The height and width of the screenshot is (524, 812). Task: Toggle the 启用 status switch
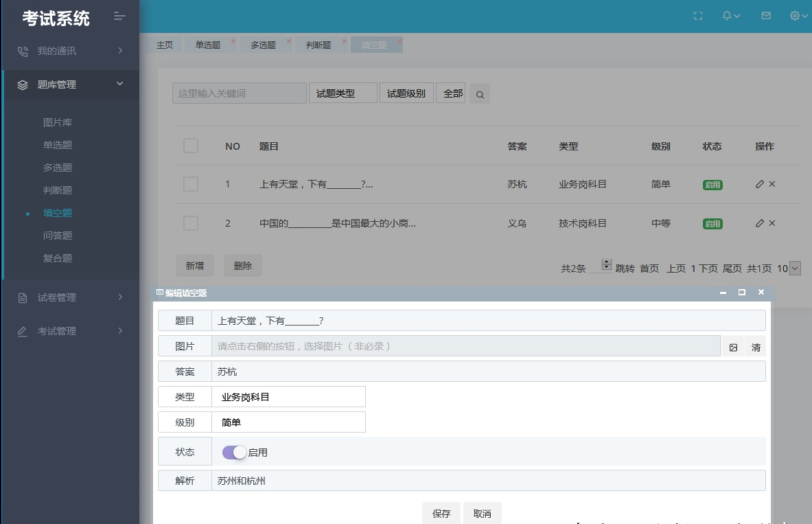click(x=234, y=452)
